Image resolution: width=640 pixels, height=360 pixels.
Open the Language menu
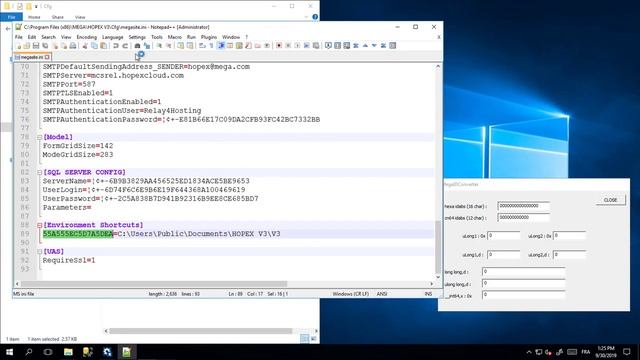[x=113, y=37]
